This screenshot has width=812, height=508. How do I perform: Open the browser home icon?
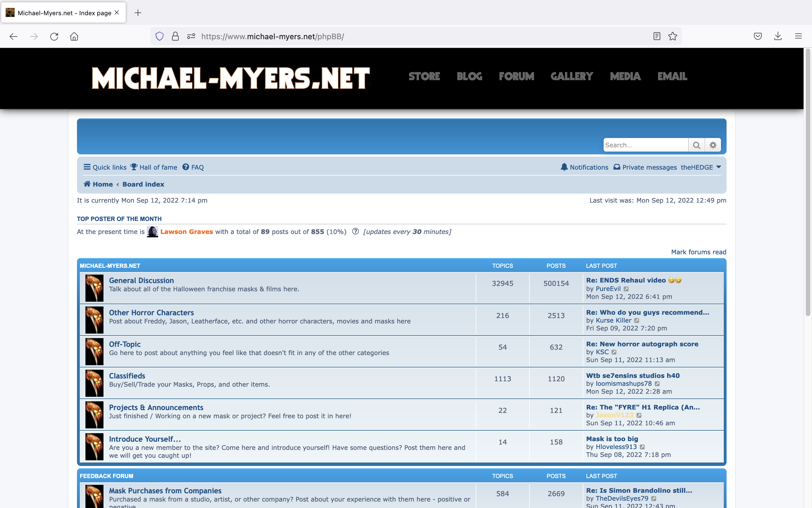[x=74, y=36]
